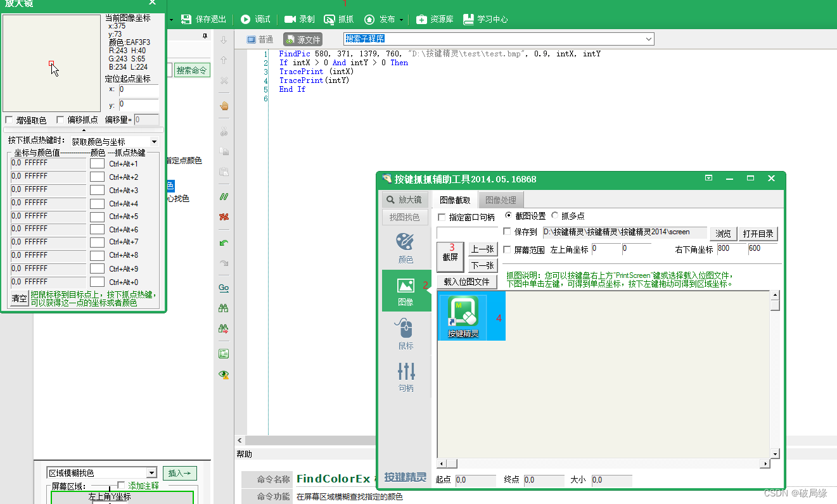837x504 pixels.
Task: Click the 截屏 screenshot button
Action: [450, 257]
